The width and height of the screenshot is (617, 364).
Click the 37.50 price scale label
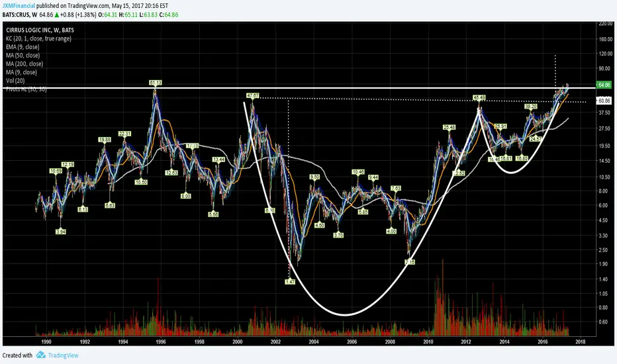(604, 113)
